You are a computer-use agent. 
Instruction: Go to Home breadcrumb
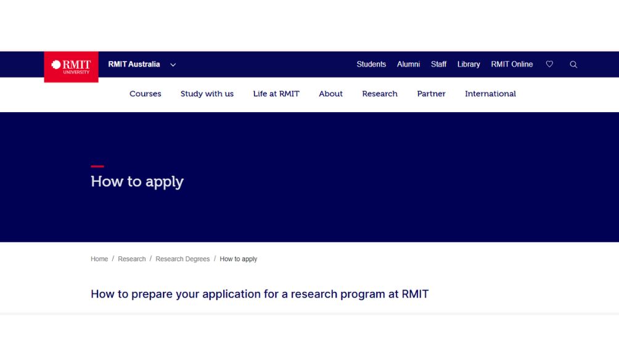click(x=99, y=259)
